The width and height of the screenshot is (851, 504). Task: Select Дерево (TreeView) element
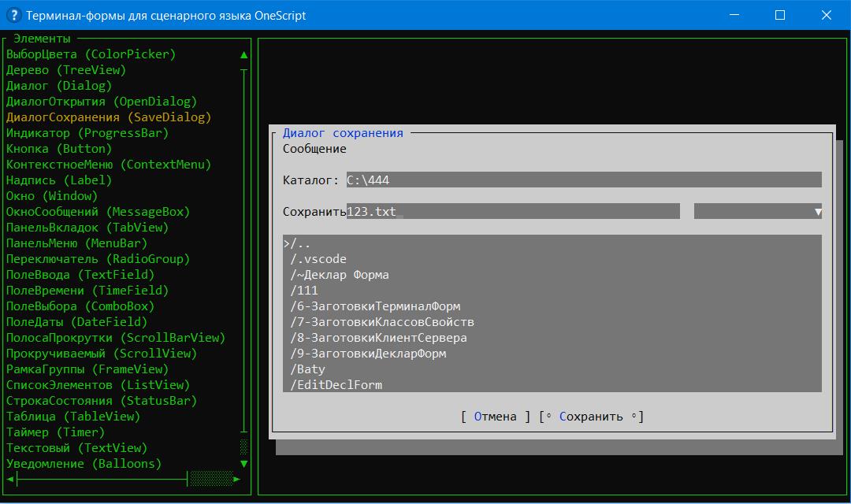(x=66, y=70)
